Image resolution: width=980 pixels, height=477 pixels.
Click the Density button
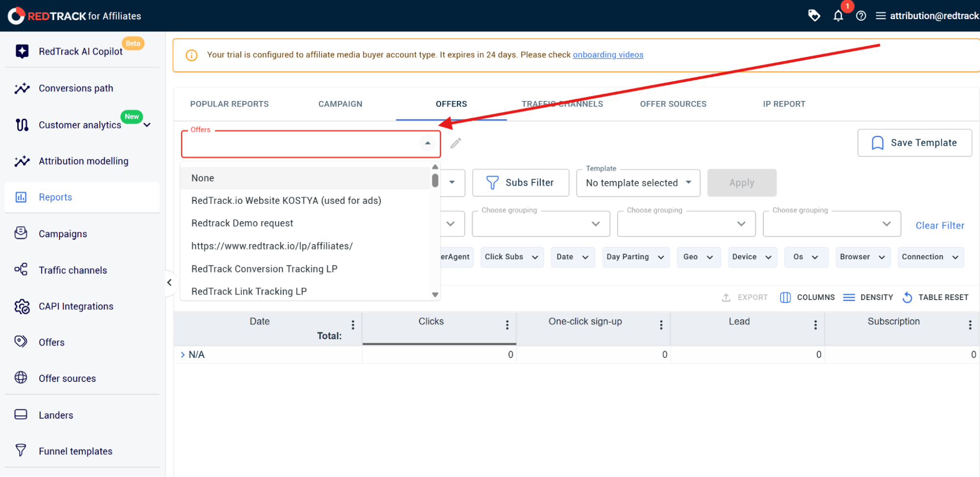[x=868, y=298]
